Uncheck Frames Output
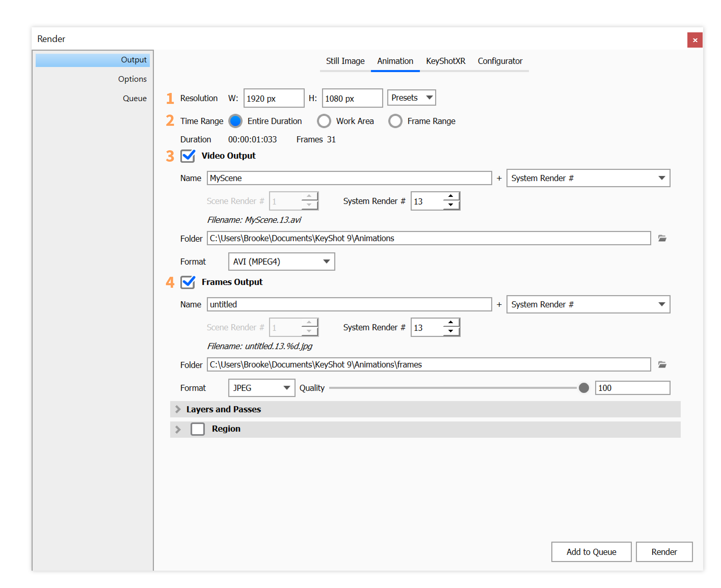This screenshot has width=721, height=588. 188,282
